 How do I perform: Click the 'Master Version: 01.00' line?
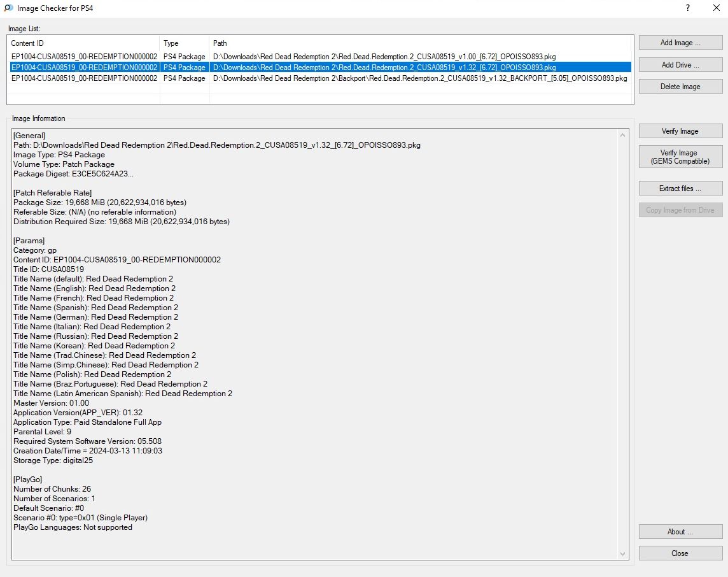coord(51,403)
